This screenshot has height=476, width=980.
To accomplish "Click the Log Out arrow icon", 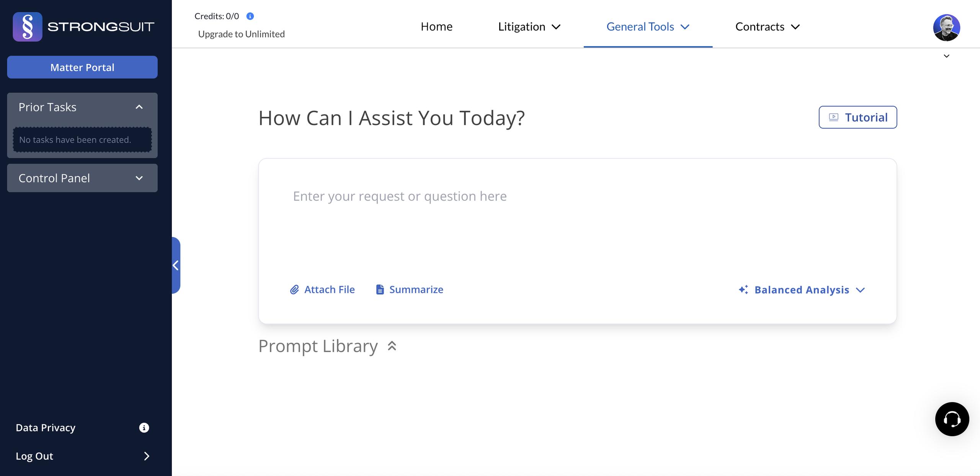I will point(146,456).
